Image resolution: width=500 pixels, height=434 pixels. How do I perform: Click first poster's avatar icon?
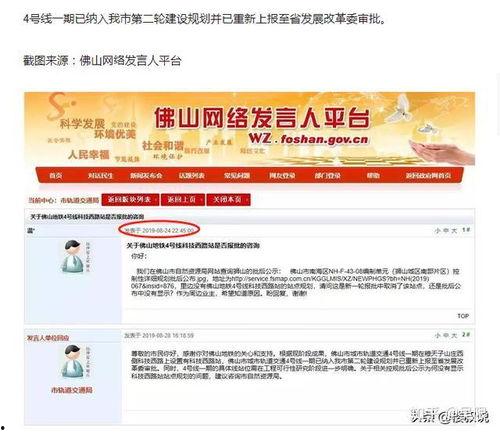[72, 256]
